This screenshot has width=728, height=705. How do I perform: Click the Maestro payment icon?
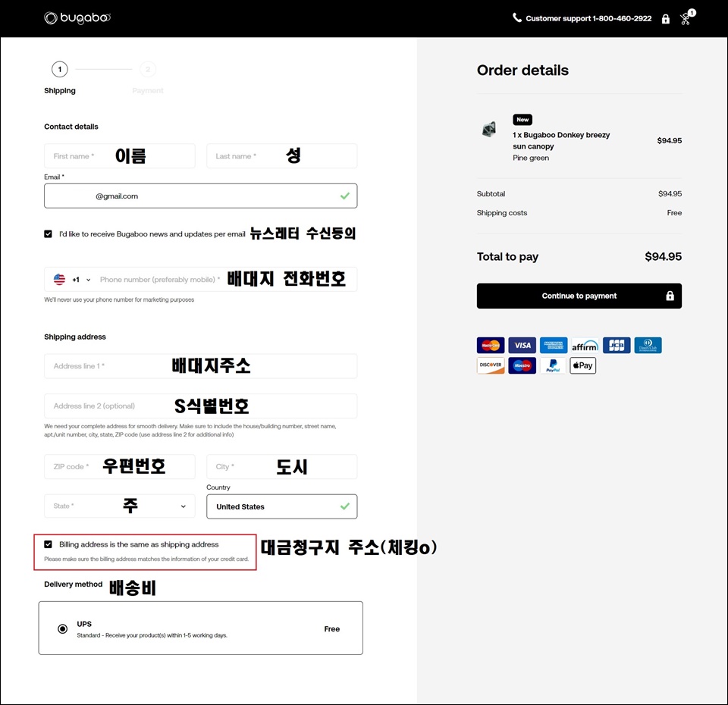pyautogui.click(x=522, y=365)
